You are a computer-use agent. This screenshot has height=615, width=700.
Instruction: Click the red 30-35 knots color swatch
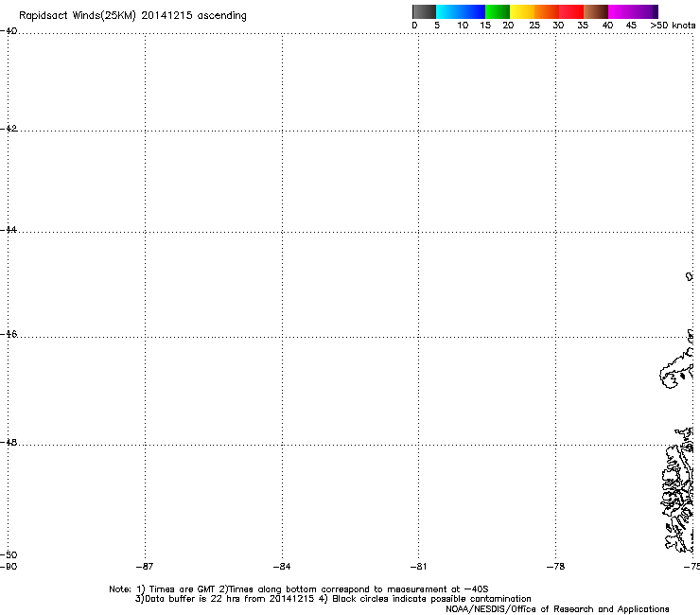[571, 11]
